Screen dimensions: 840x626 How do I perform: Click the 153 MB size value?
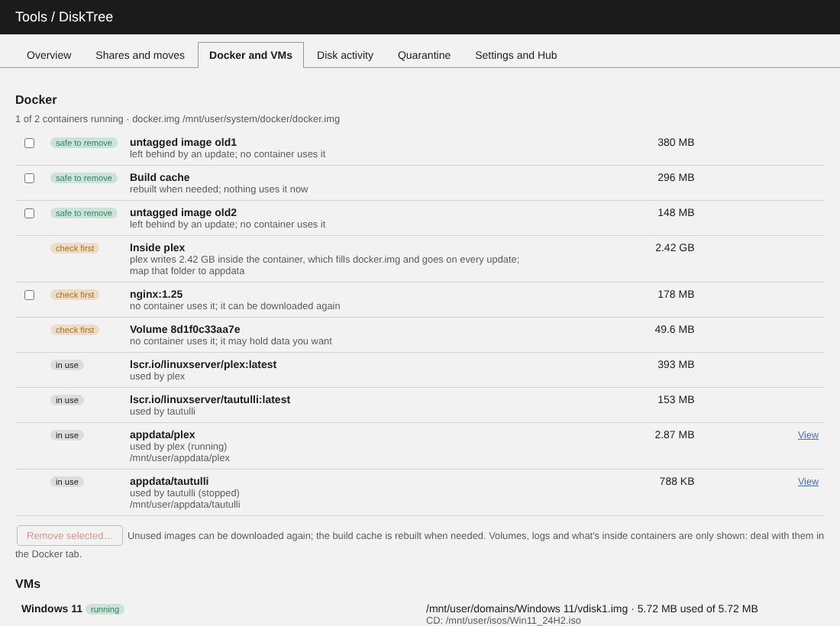(x=676, y=399)
